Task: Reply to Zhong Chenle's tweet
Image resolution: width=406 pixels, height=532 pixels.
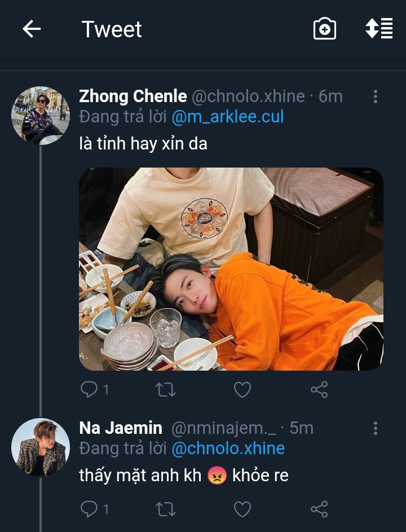Action: 89,389
